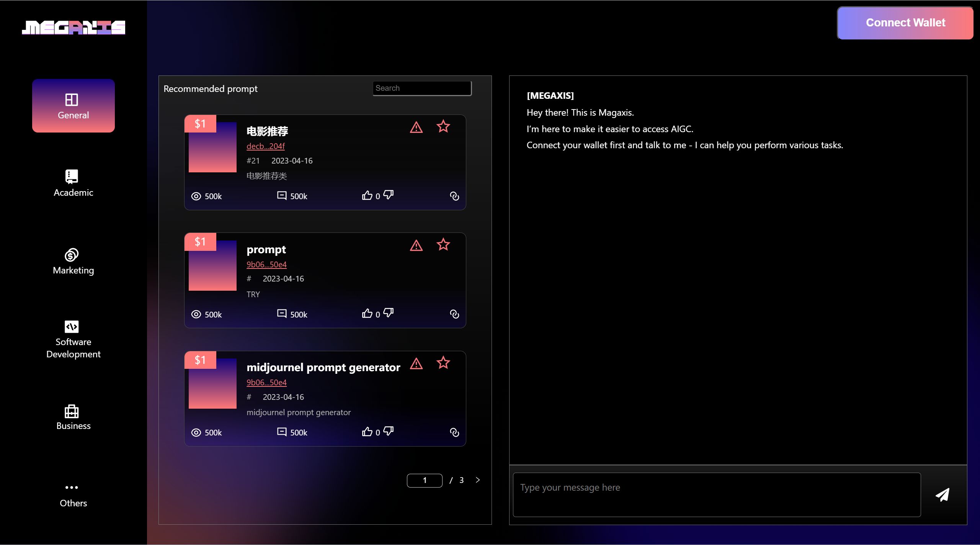
Task: Click the 'prompt' card thumbnail
Action: click(x=212, y=265)
